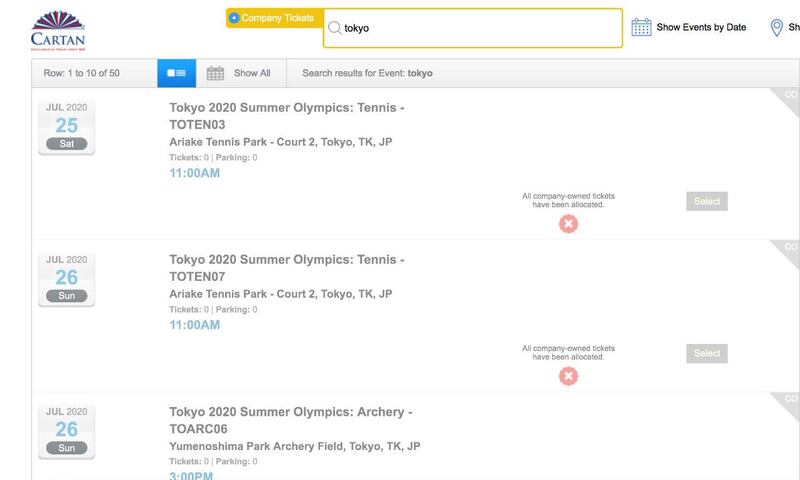Click the Show Events by Date link
This screenshot has height=480, width=800.
click(701, 28)
